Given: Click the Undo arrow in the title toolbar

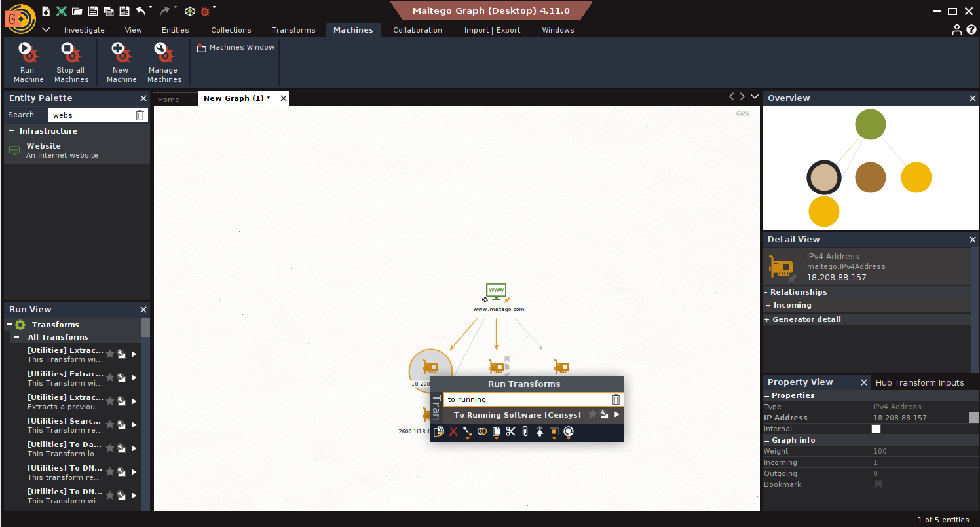Looking at the screenshot, I should (x=141, y=11).
